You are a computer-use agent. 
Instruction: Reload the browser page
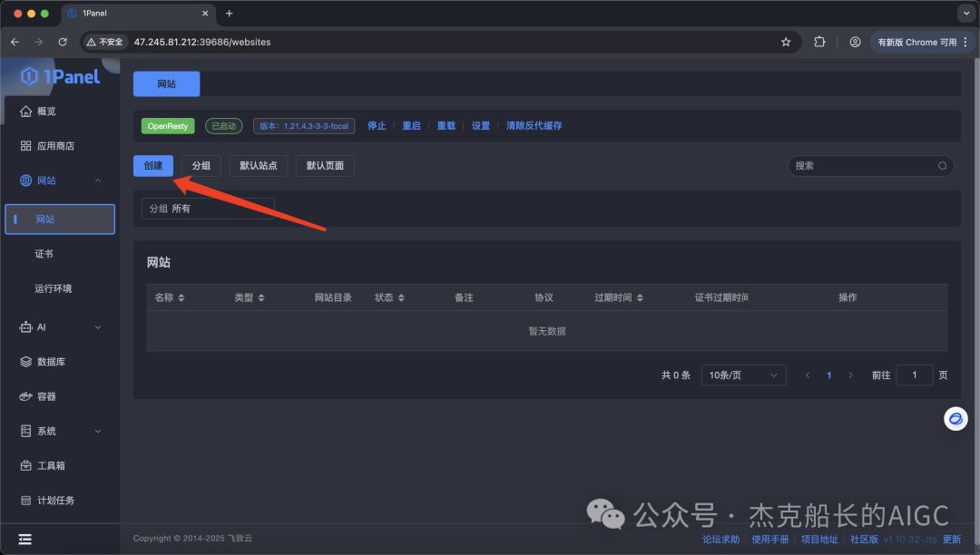pos(63,42)
